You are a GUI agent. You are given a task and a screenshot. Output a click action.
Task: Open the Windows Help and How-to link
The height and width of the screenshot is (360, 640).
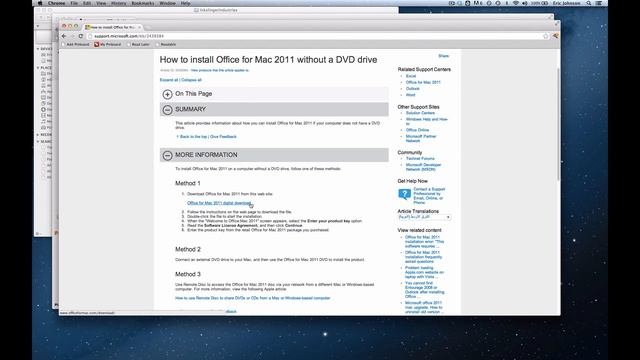[427, 121]
